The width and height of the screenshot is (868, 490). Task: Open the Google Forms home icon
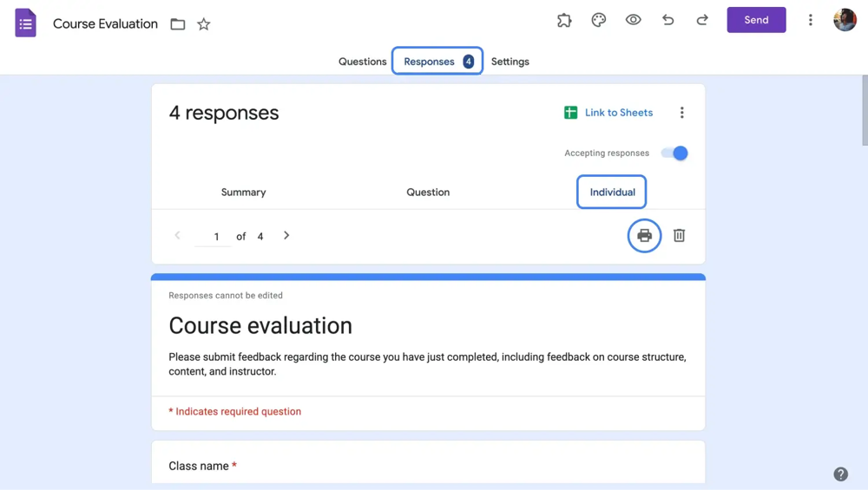point(26,23)
